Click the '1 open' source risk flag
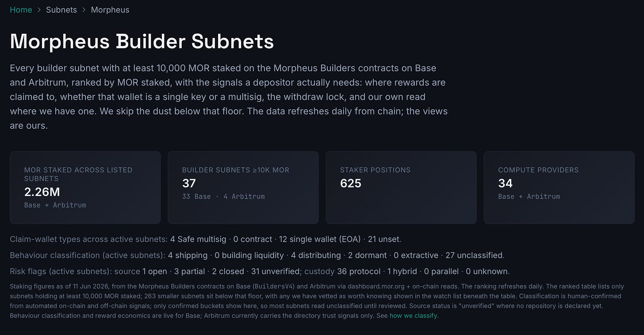 click(155, 271)
